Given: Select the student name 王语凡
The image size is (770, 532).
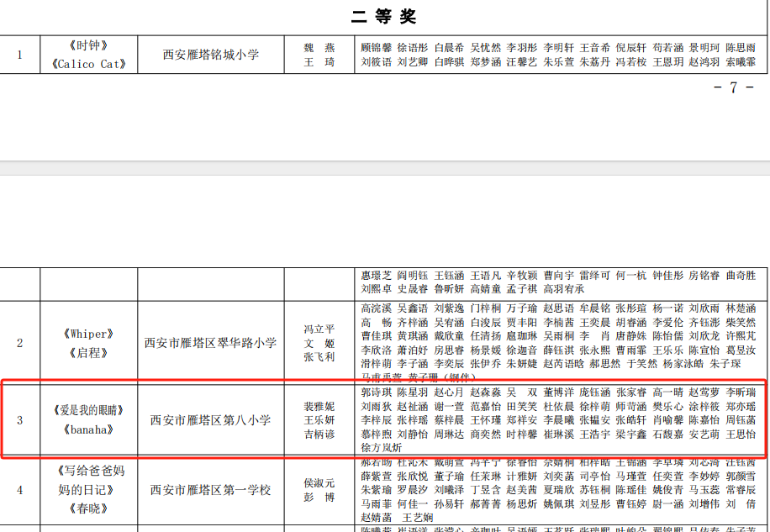Looking at the screenshot, I should 486,276.
